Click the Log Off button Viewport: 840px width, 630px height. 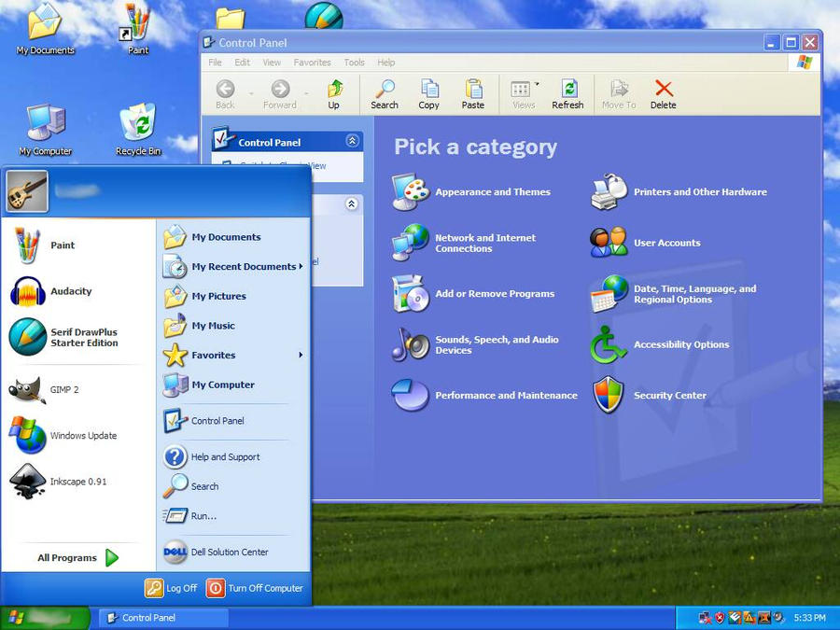[172, 588]
